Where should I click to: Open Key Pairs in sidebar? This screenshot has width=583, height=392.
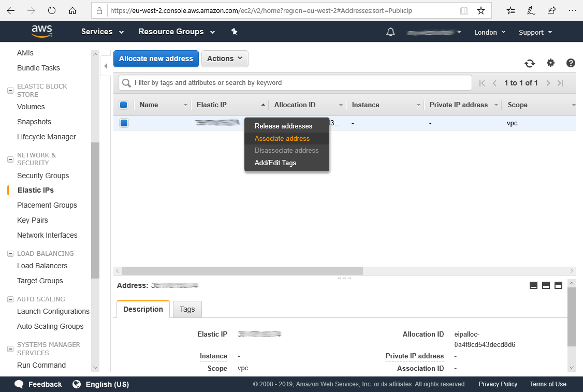(x=32, y=220)
